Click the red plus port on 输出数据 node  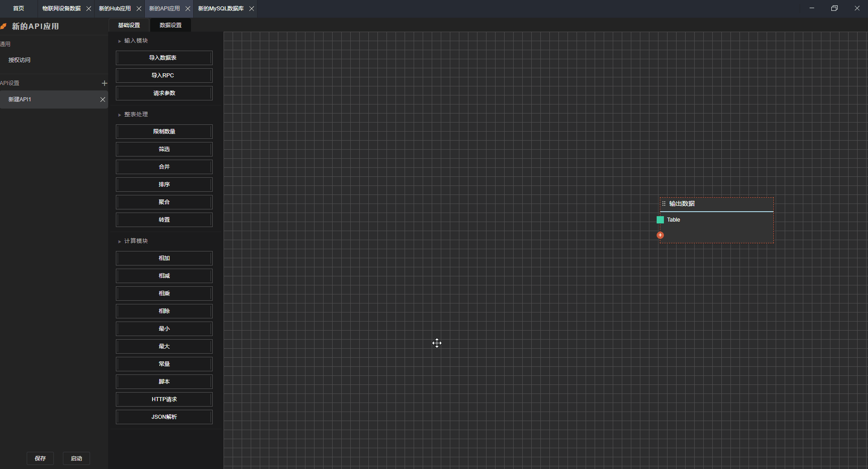click(660, 235)
